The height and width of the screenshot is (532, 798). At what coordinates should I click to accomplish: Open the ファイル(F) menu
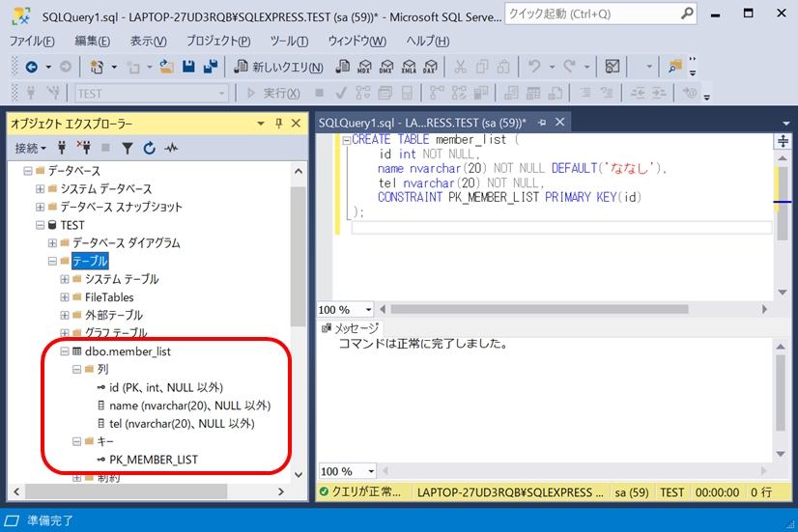(32, 42)
